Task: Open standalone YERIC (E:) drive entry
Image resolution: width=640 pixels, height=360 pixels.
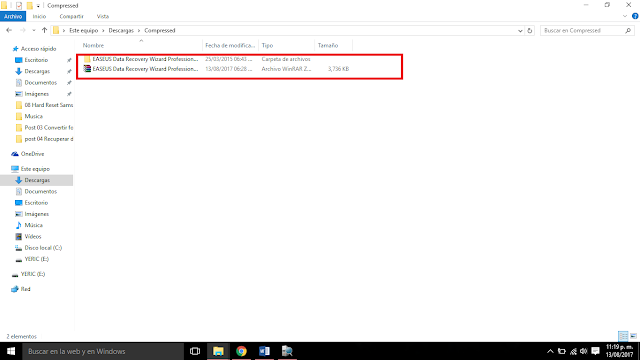Action: (x=33, y=274)
